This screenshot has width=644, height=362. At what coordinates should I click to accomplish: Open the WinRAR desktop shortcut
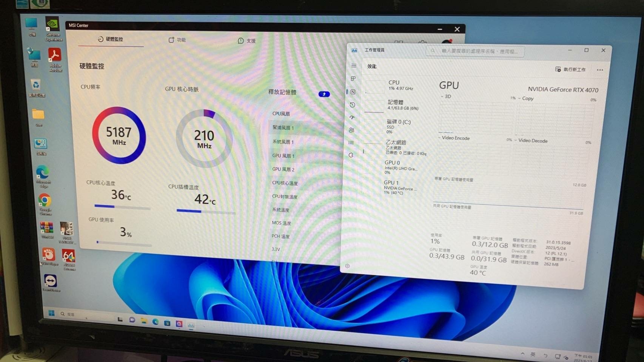[x=47, y=230]
